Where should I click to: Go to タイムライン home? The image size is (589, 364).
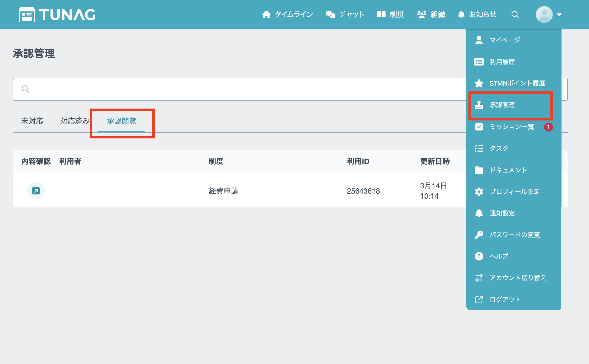click(287, 15)
